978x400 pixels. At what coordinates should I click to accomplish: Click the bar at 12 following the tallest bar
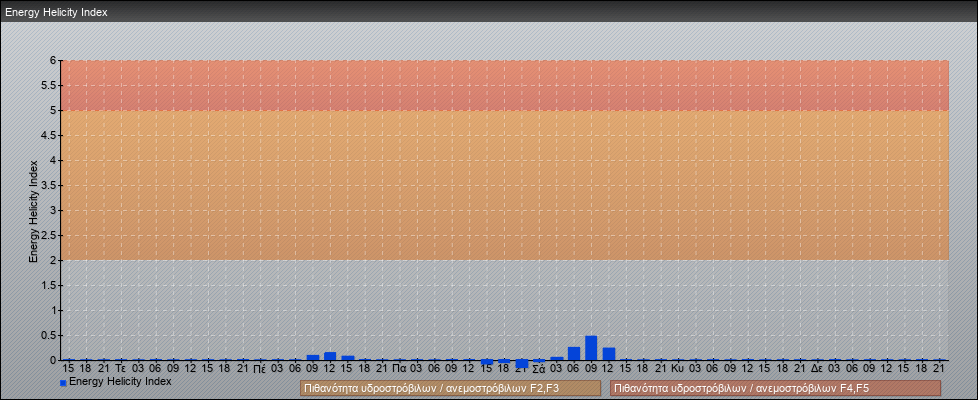pos(609,354)
